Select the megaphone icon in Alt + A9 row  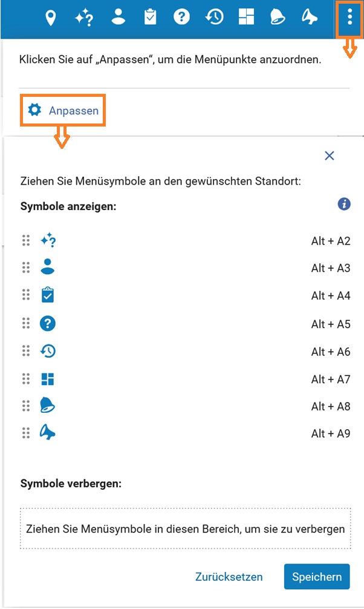point(48,433)
